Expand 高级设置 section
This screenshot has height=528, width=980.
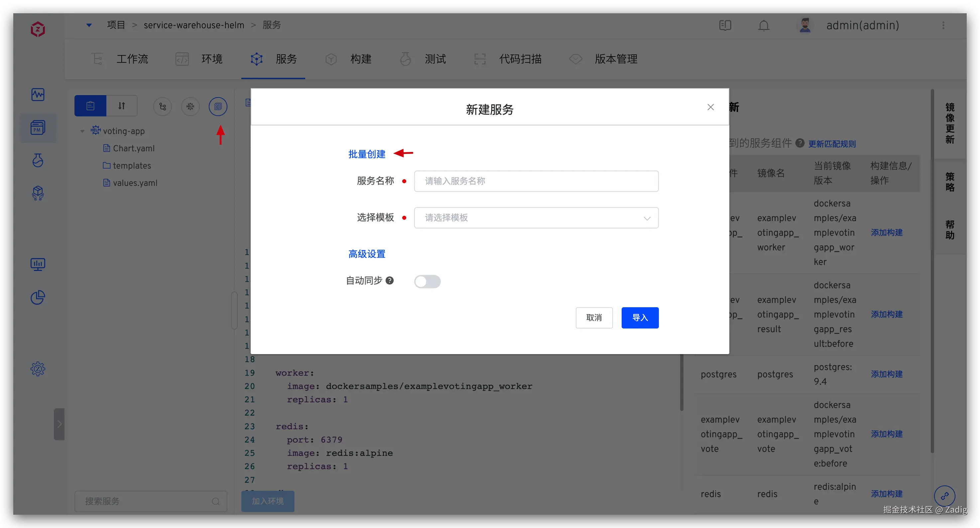tap(367, 254)
